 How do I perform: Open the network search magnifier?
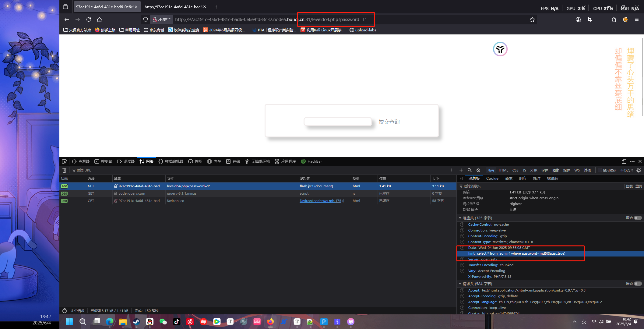[x=470, y=170]
